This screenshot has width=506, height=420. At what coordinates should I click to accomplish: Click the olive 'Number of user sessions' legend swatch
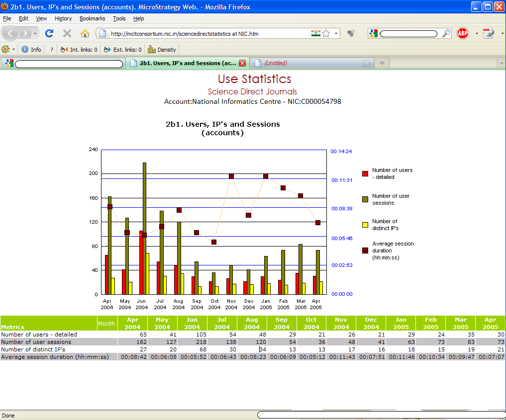pos(365,199)
